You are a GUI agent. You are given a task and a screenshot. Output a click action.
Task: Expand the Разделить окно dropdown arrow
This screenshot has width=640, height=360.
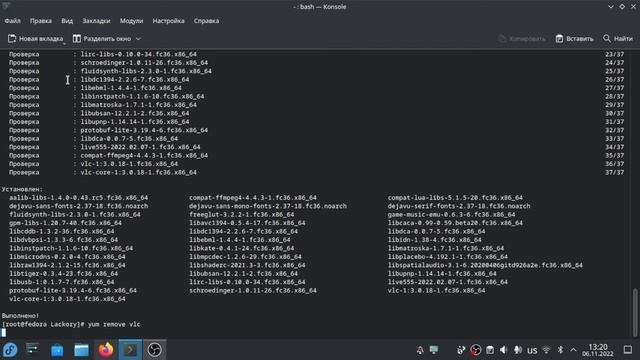pyautogui.click(x=138, y=39)
